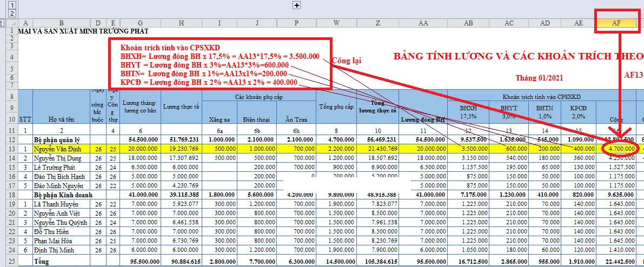This screenshot has height=267, width=644.
Task: Click value 6.461.538
Action: [x=182, y=223]
